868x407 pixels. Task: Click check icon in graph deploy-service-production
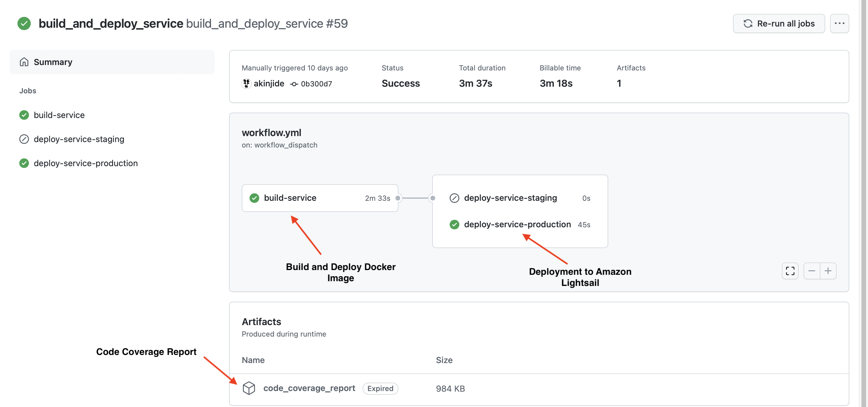(454, 225)
